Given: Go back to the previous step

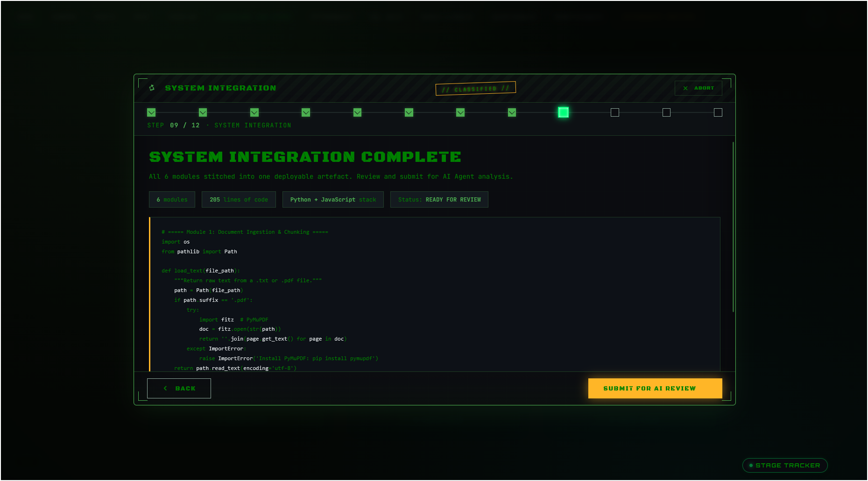Looking at the screenshot, I should (179, 388).
